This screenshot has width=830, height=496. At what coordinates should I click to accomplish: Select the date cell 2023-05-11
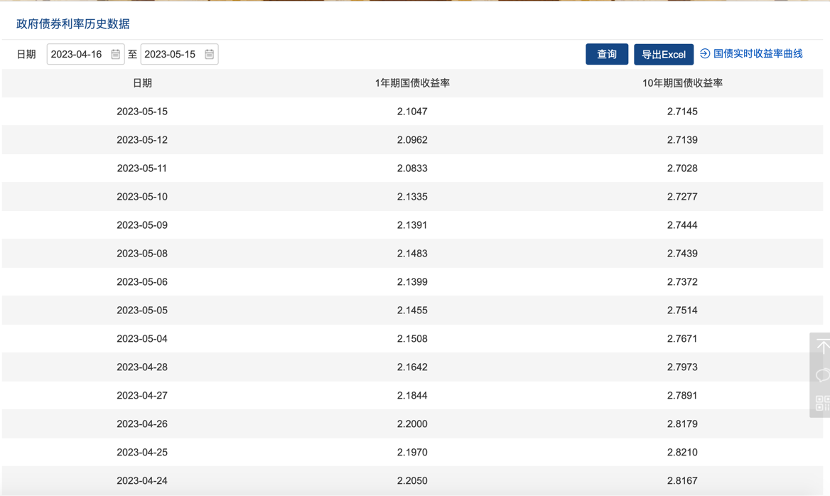pyautogui.click(x=142, y=168)
